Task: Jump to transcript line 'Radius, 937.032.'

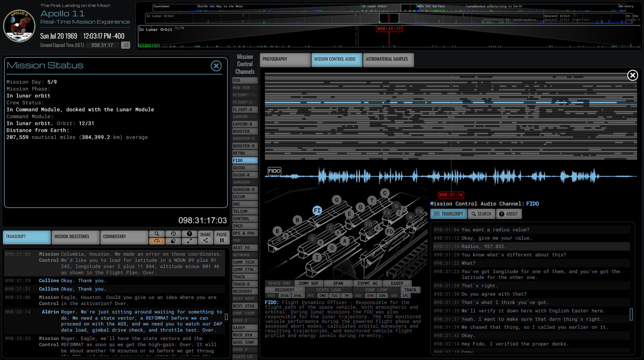Action: pos(531,247)
